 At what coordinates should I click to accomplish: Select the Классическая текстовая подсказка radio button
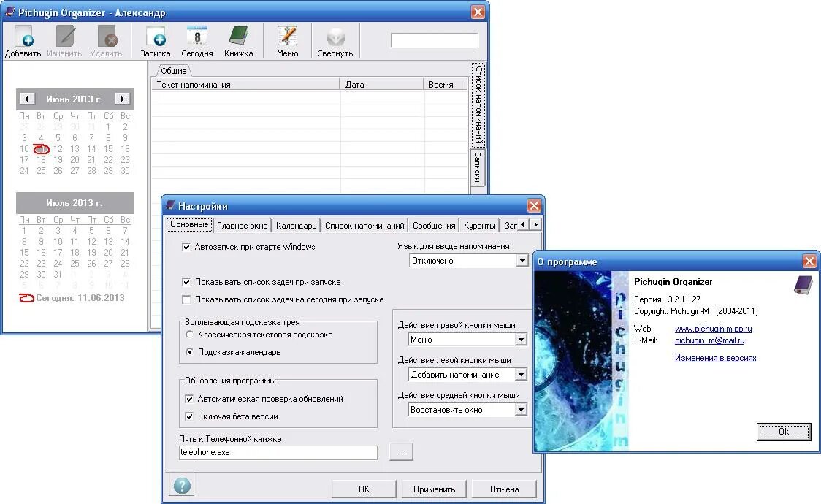[x=189, y=335]
